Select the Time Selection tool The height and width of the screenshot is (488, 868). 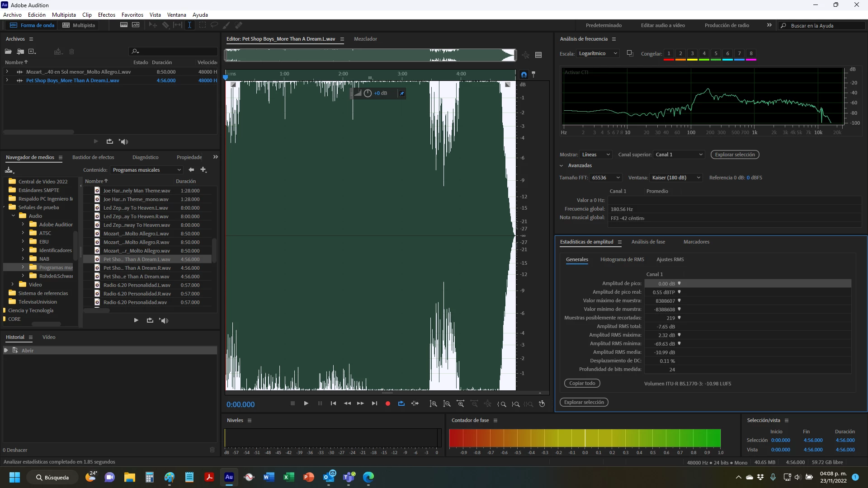pos(189,25)
